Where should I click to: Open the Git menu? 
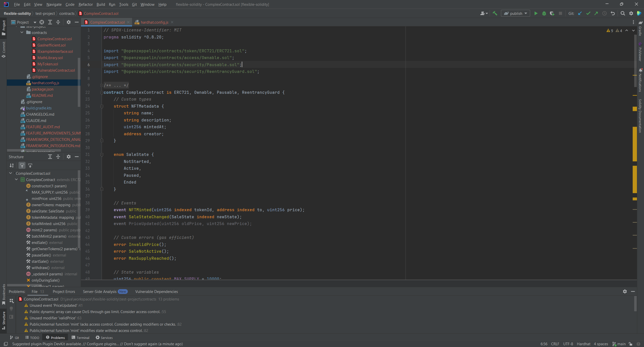(x=134, y=4)
